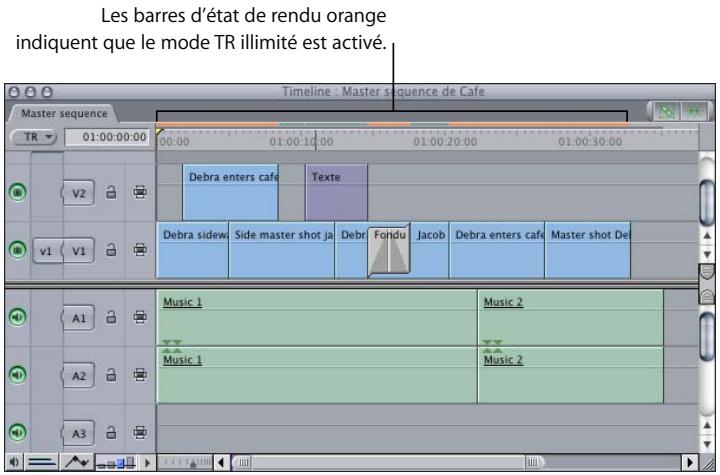Select the Debra sidewalk clip on V1

click(192, 250)
